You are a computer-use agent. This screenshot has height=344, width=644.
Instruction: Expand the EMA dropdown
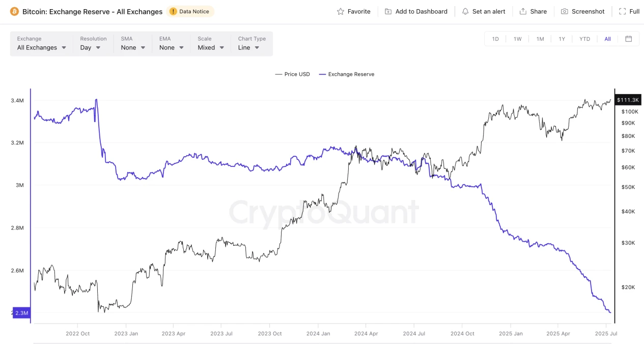point(172,47)
